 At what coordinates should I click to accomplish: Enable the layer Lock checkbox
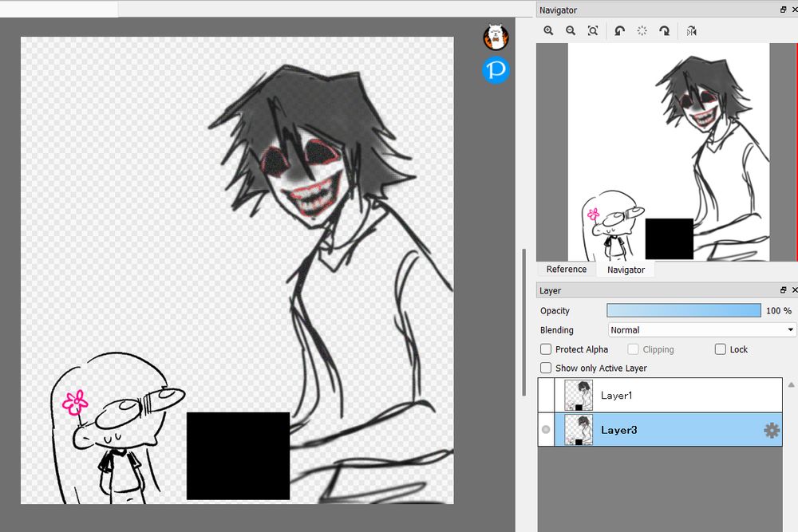[x=720, y=349]
